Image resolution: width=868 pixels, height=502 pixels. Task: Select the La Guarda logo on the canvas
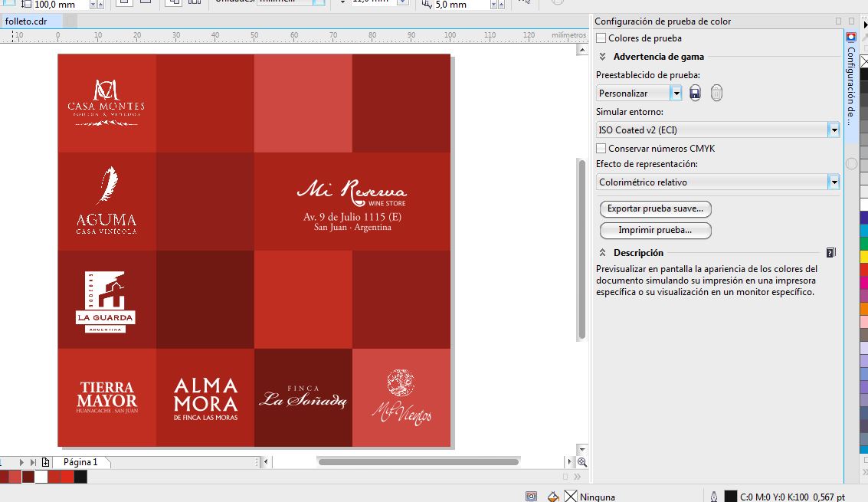pyautogui.click(x=105, y=302)
